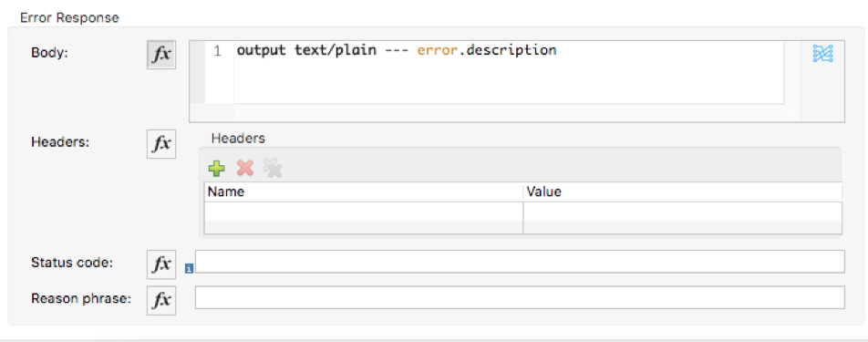This screenshot has width=868, height=342.
Task: Select the Name column header in Headers table
Action: click(364, 192)
